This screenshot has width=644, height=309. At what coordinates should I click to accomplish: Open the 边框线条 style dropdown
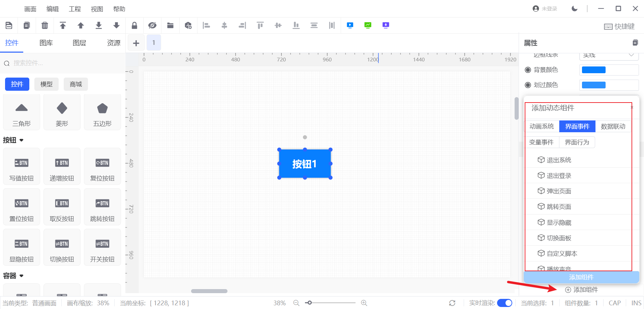pyautogui.click(x=609, y=56)
